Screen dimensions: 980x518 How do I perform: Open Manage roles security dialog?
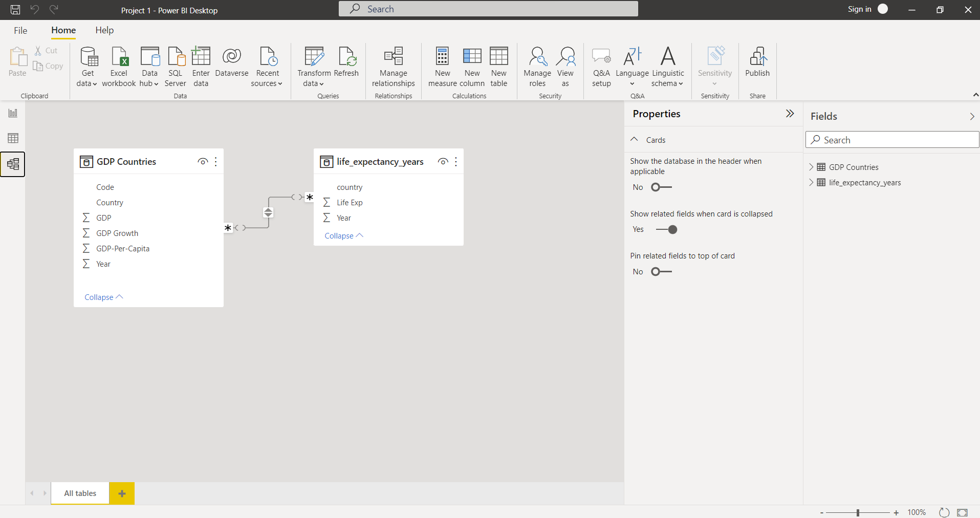[x=537, y=67]
